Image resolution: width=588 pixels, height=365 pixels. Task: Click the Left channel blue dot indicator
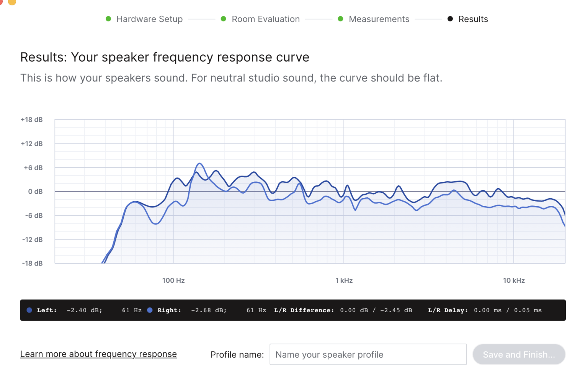point(29,310)
